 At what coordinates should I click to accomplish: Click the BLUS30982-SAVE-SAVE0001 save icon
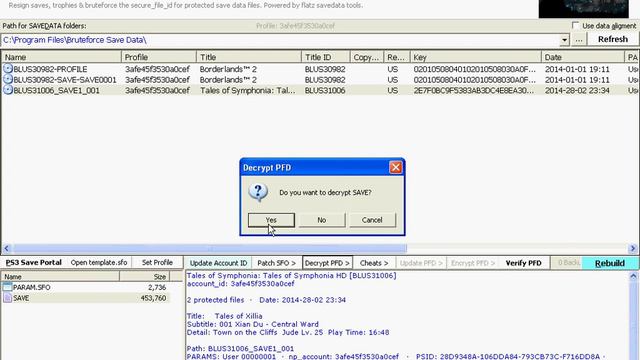coord(8,79)
